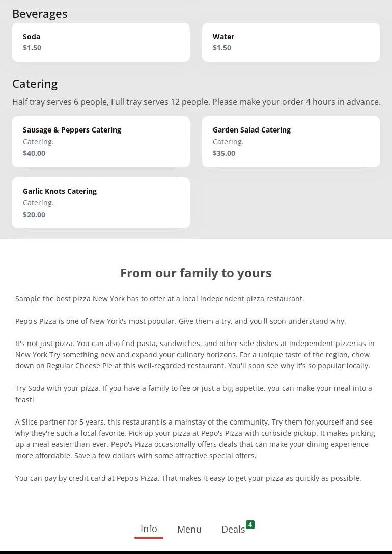Viewport: 392px width, 554px height.
Task: Click the "Sample the best pizza" paragraph
Action: [x=159, y=299]
